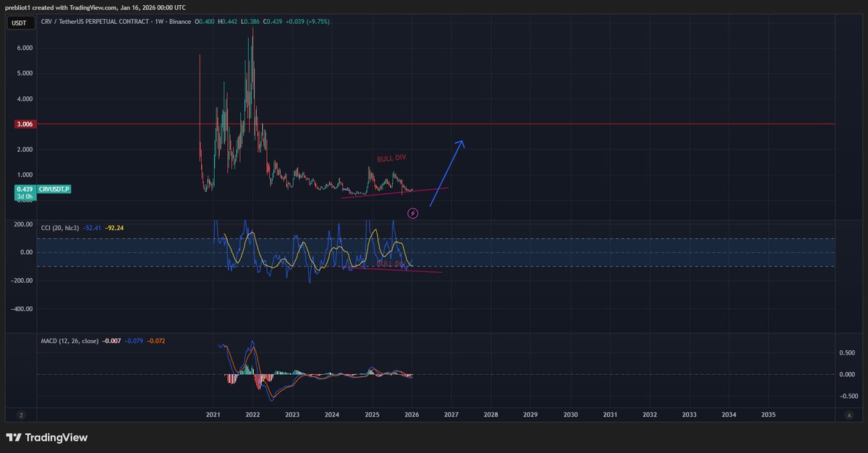Click the 2021 label on the time axis
Screen dimensions: 868x453
pos(213,415)
